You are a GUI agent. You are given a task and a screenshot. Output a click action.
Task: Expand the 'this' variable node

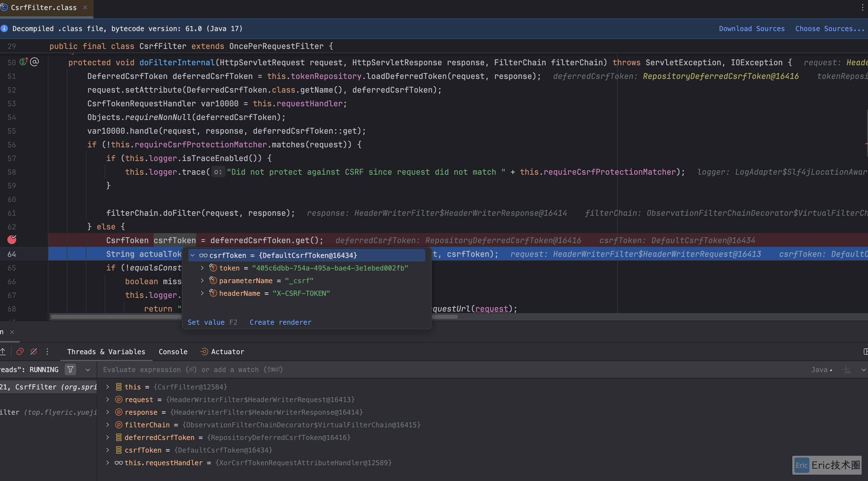pyautogui.click(x=108, y=387)
